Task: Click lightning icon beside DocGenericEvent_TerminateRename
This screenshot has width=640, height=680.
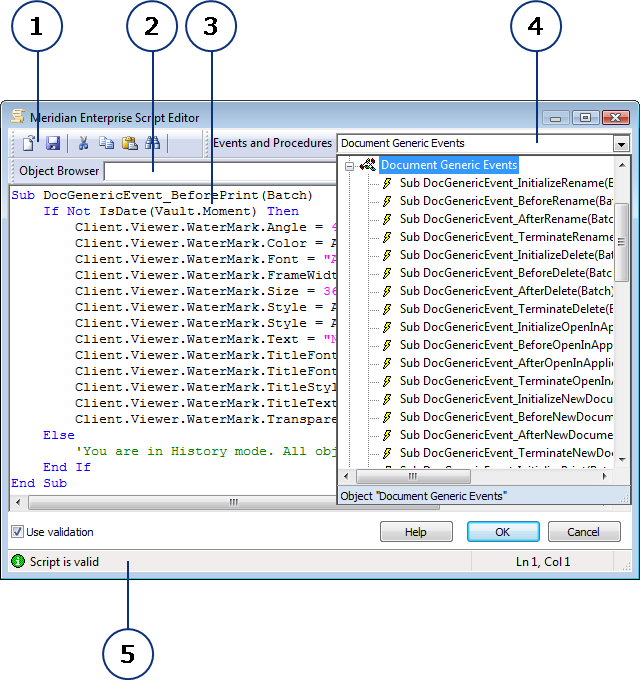Action: 387,237
